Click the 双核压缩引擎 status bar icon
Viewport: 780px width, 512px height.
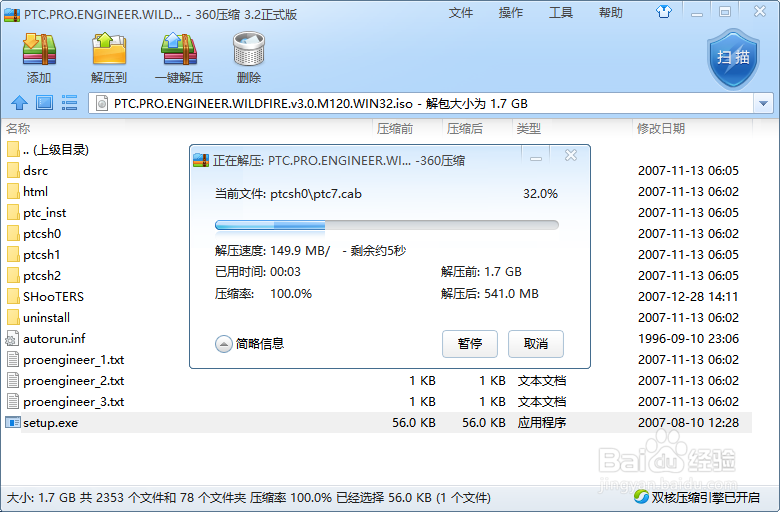tap(641, 497)
